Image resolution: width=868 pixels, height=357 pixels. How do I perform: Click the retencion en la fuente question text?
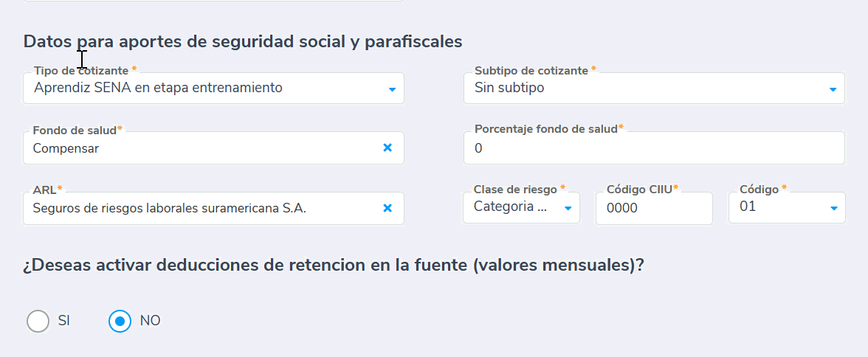click(334, 265)
